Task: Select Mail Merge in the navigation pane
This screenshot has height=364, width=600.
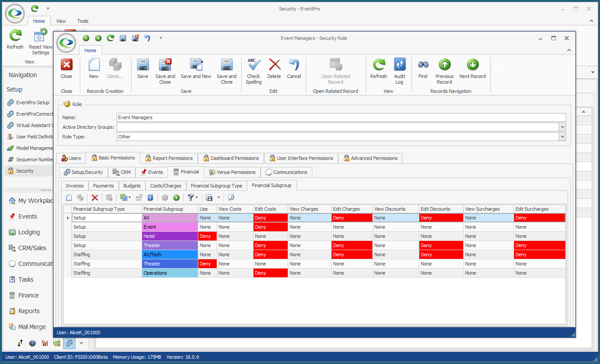Action: (32, 327)
